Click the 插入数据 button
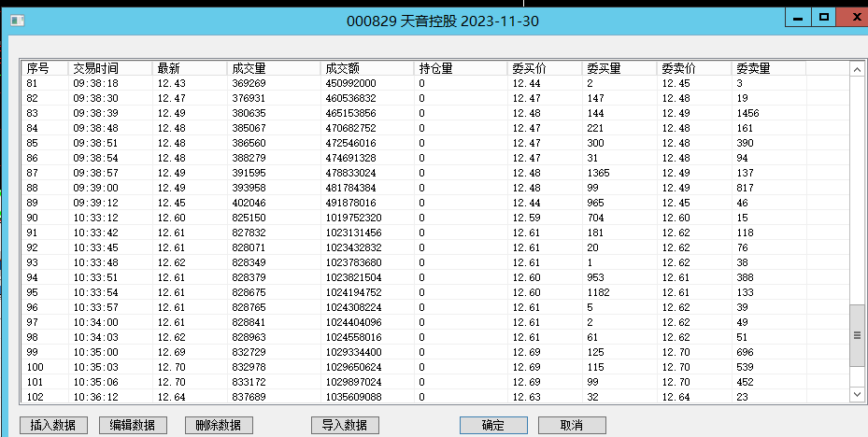 pos(53,425)
